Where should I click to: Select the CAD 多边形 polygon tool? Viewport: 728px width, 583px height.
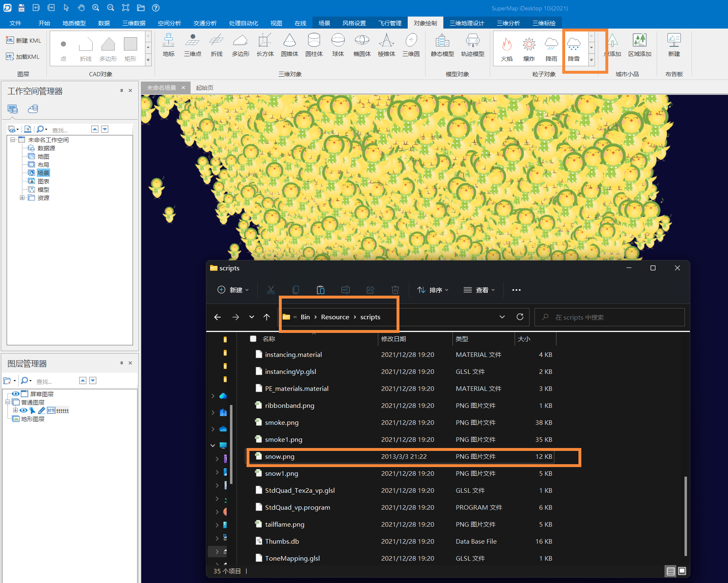(108, 49)
